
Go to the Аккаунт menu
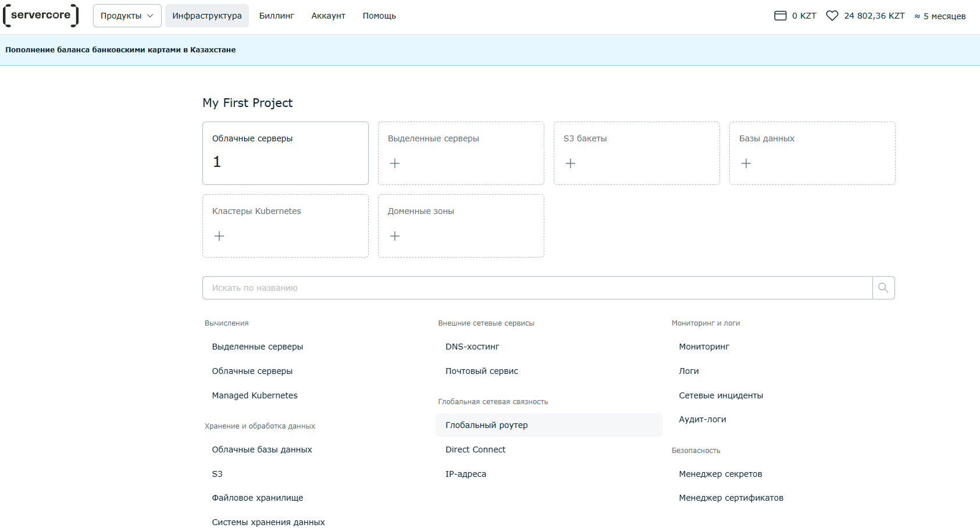coord(328,16)
